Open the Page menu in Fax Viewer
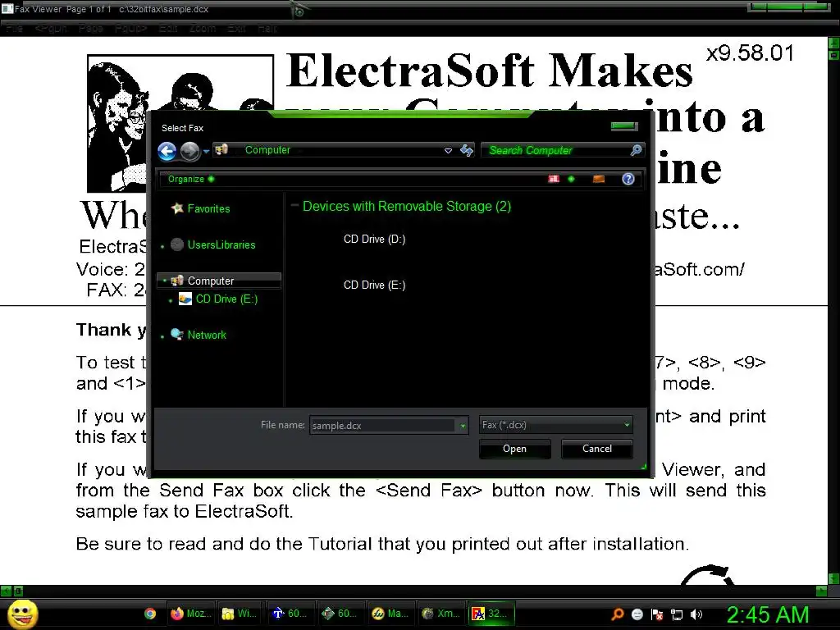The width and height of the screenshot is (840, 630). [90, 29]
